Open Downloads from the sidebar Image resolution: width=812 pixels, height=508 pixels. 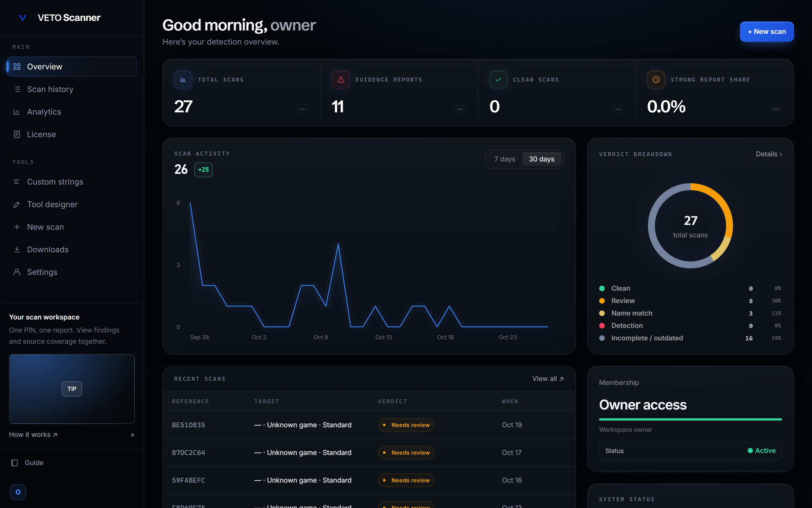pyautogui.click(x=72, y=250)
